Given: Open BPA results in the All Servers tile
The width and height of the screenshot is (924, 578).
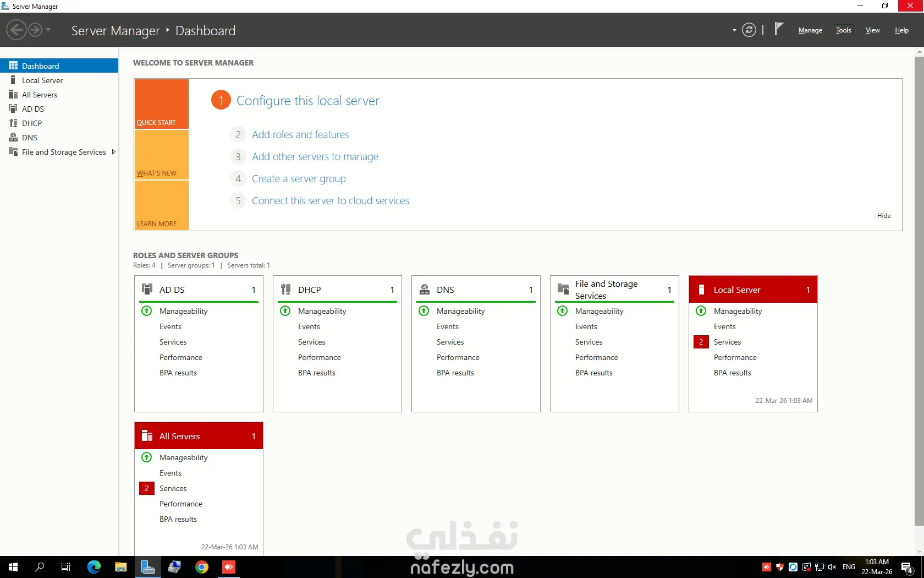Looking at the screenshot, I should [178, 519].
